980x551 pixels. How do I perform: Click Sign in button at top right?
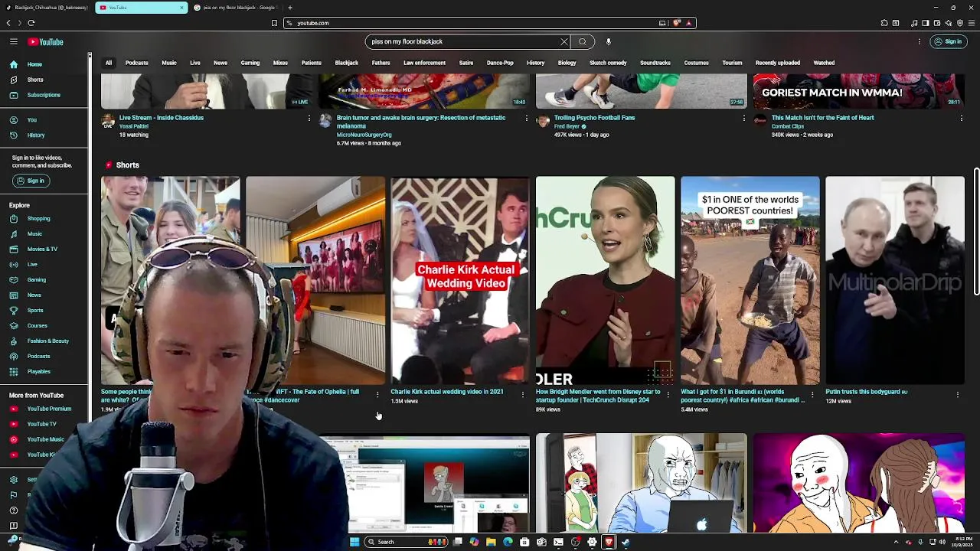[x=948, y=41]
